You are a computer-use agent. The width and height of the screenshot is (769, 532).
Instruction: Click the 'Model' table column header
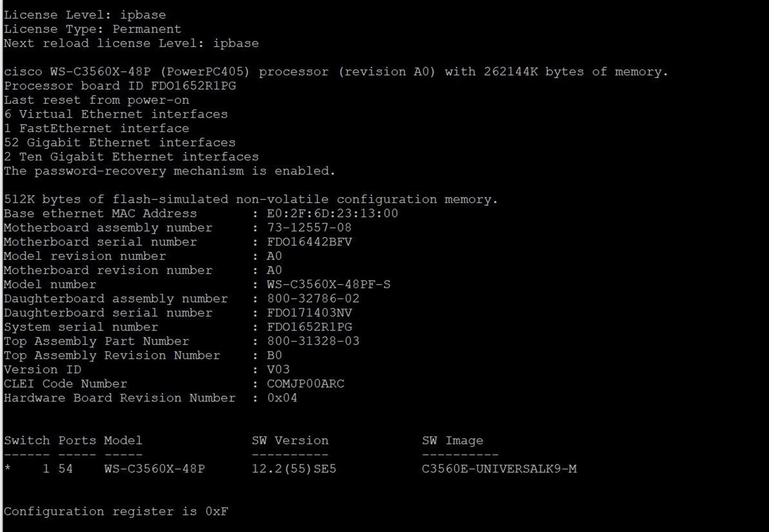point(124,441)
